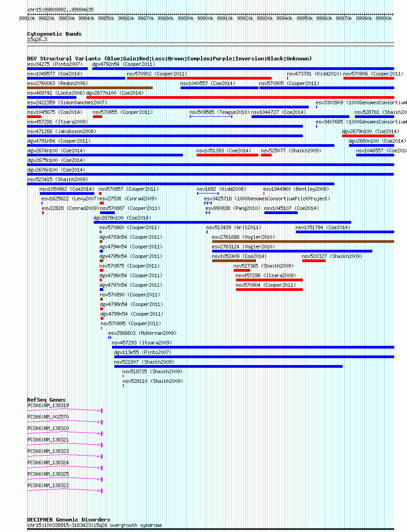Click esv22828 (Conrad2009) label
The height and width of the screenshot is (532, 407).
(70, 208)
